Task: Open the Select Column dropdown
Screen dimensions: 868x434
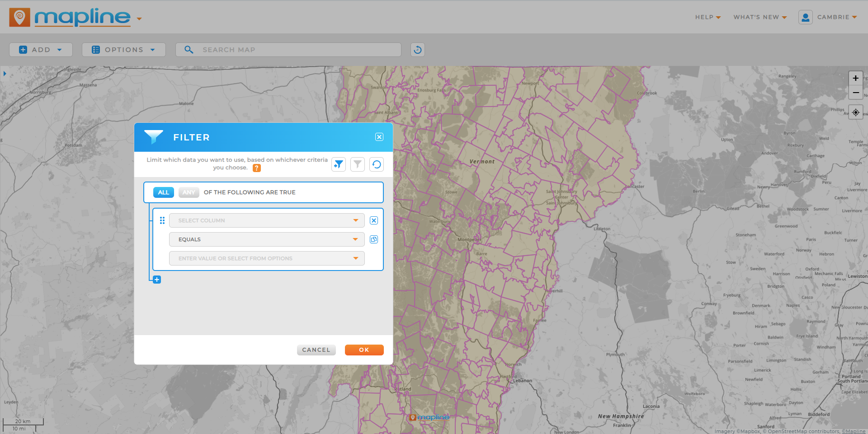Action: pos(267,220)
